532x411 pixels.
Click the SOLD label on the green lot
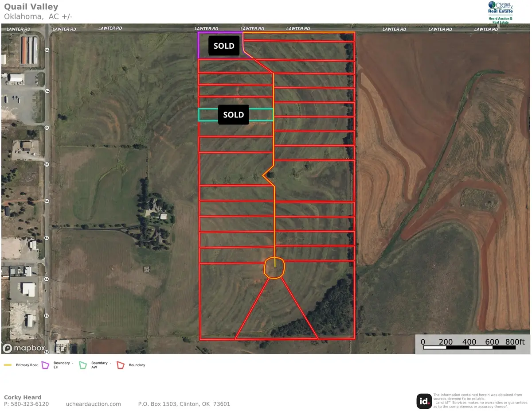[233, 115]
